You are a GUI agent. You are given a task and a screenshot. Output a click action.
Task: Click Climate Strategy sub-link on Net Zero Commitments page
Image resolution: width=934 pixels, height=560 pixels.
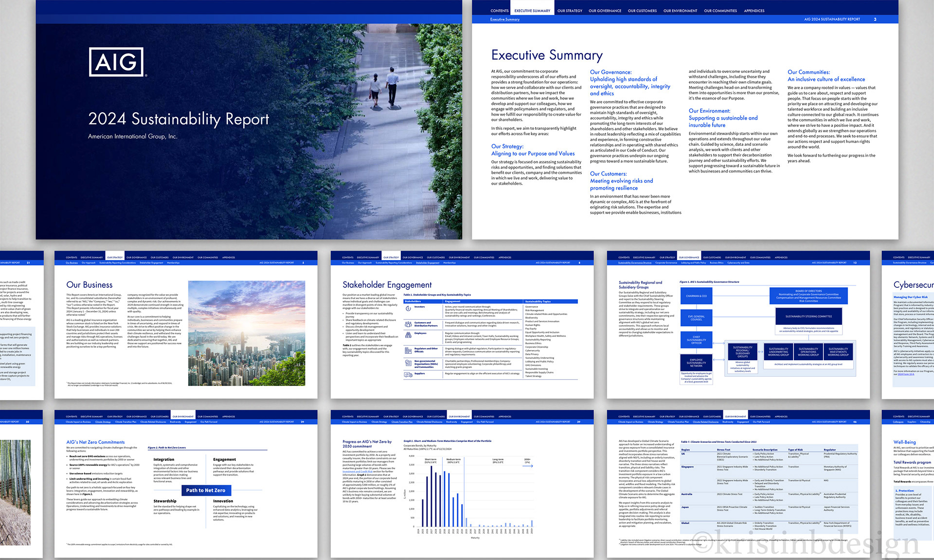(103, 422)
